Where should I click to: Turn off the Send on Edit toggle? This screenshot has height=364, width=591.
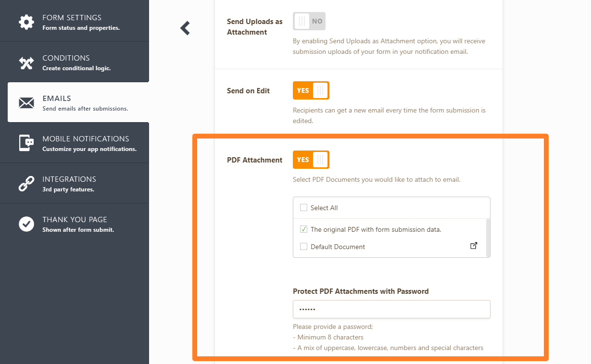311,90
